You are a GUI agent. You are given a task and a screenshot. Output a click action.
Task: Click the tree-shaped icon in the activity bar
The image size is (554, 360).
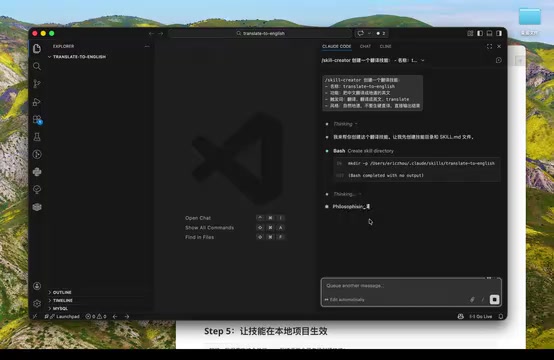click(37, 190)
